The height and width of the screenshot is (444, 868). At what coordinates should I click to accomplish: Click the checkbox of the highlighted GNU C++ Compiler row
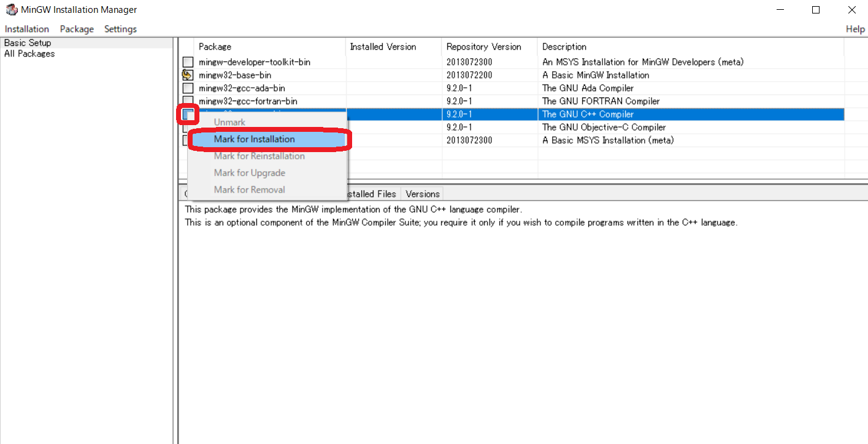coord(188,114)
